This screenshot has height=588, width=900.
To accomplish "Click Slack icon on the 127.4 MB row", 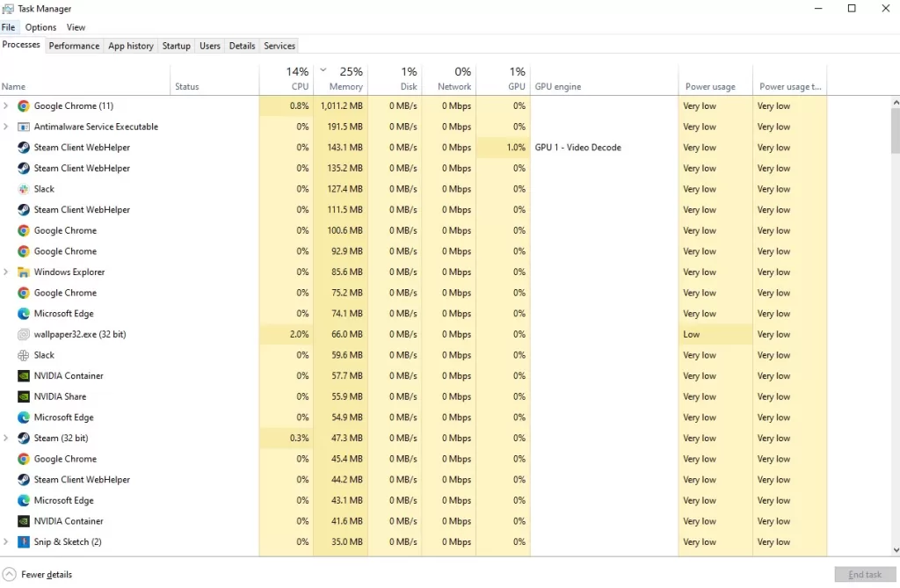I will coord(24,189).
